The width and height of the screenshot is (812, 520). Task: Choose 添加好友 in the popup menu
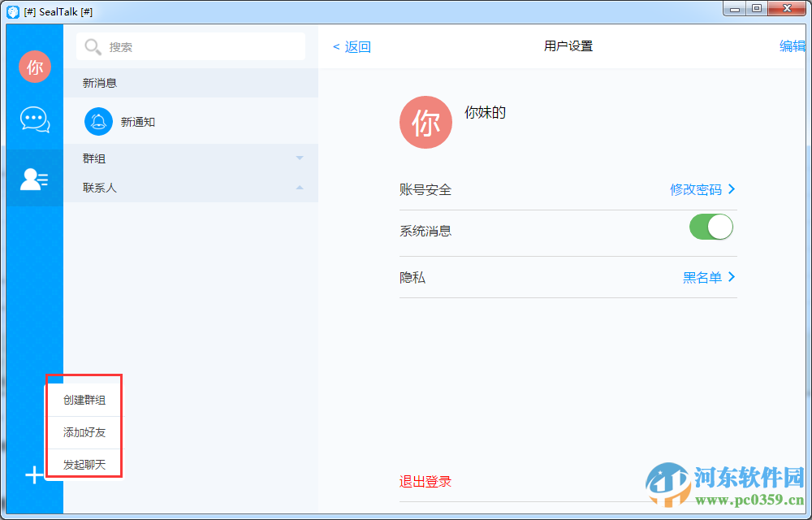point(84,432)
